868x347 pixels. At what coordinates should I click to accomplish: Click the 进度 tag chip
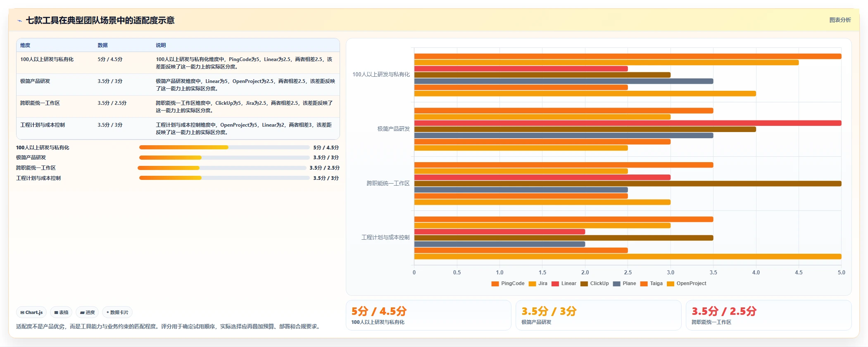87,312
